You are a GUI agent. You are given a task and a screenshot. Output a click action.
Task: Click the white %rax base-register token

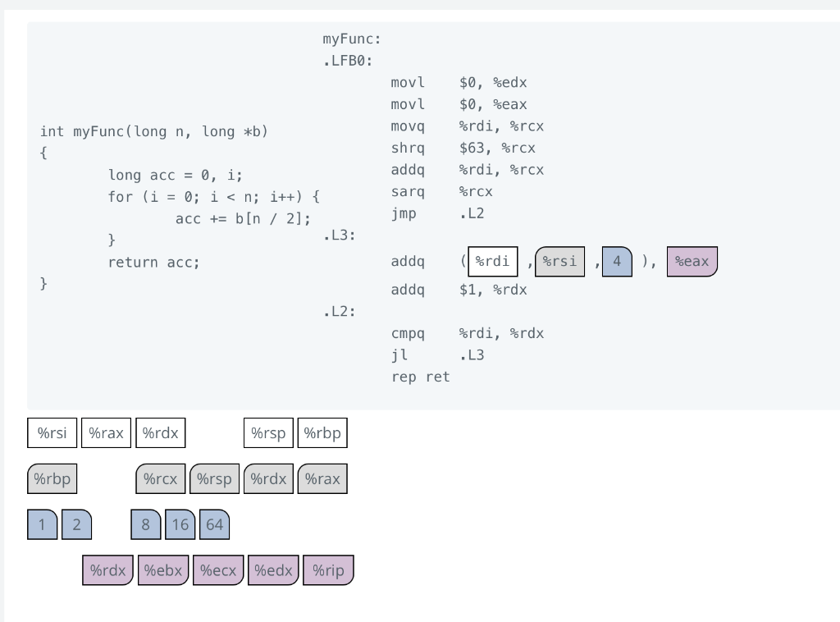pos(106,432)
